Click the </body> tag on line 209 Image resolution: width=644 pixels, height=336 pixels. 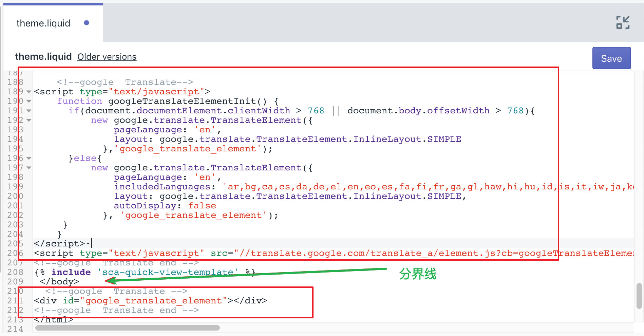(59, 282)
